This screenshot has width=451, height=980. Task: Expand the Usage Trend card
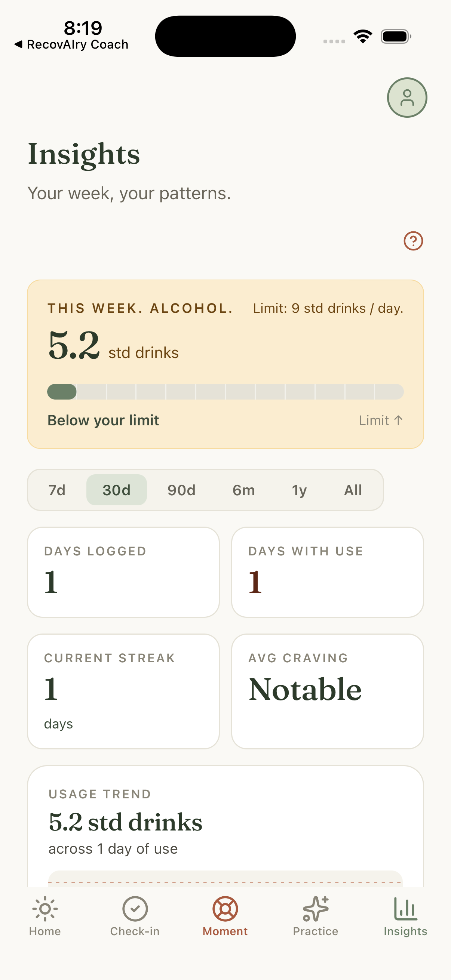point(225,826)
